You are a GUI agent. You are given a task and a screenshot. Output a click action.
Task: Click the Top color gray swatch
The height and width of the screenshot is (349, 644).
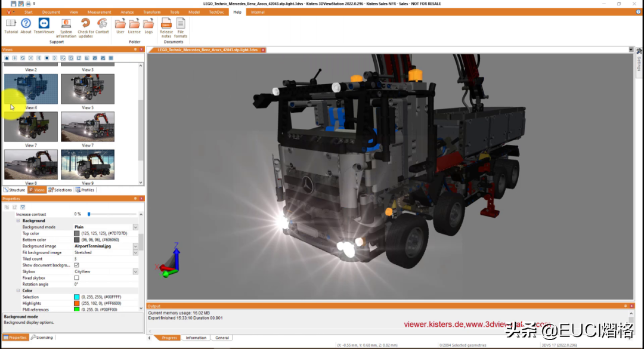point(77,233)
